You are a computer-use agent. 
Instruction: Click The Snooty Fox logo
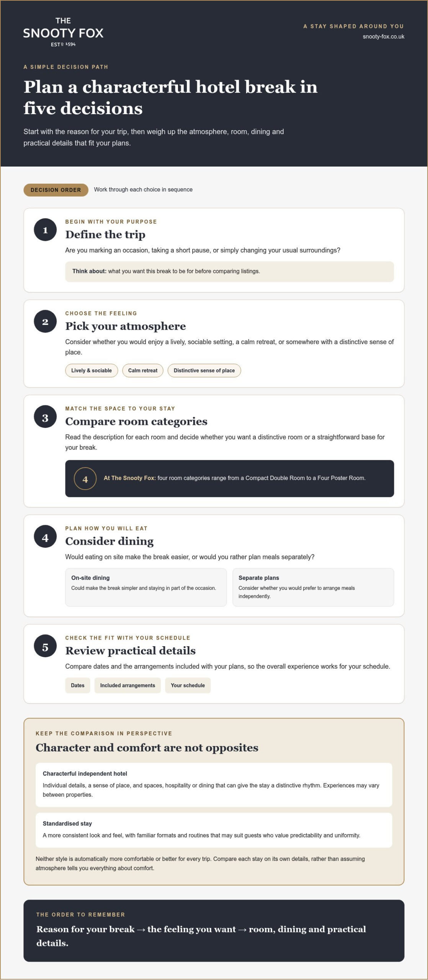tap(63, 32)
